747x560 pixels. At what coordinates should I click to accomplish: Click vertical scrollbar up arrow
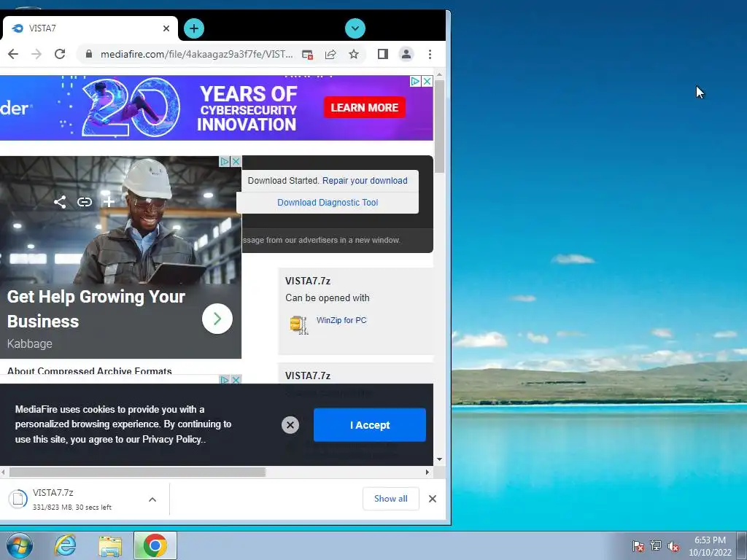click(439, 75)
